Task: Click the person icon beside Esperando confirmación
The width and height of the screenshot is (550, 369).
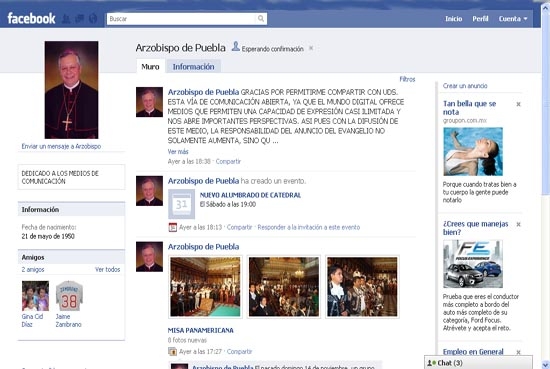Action: pyautogui.click(x=236, y=47)
